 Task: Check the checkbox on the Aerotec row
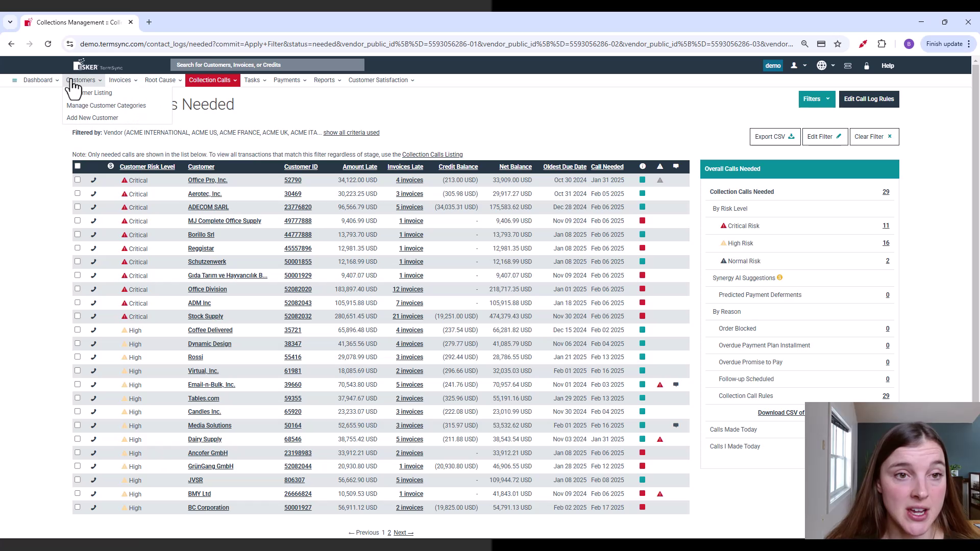point(78,193)
